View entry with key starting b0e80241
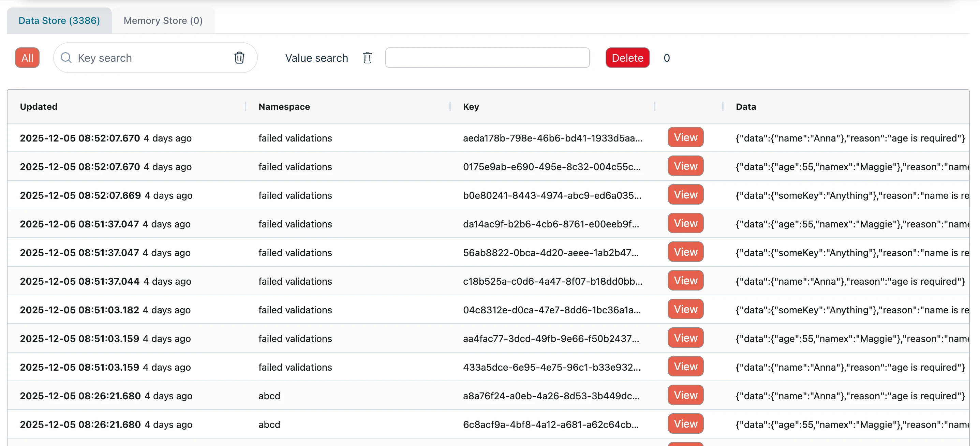This screenshot has width=980, height=446. [x=685, y=195]
